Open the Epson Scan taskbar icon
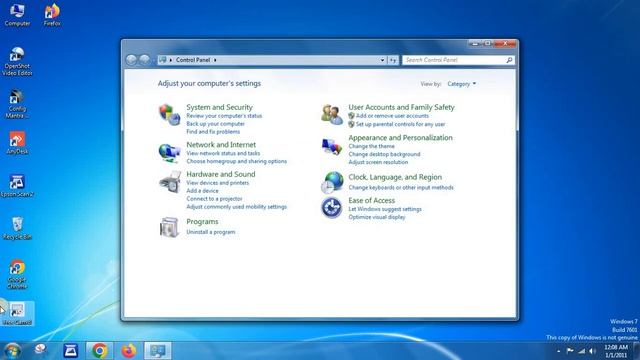This screenshot has height=360, width=640. click(71, 351)
